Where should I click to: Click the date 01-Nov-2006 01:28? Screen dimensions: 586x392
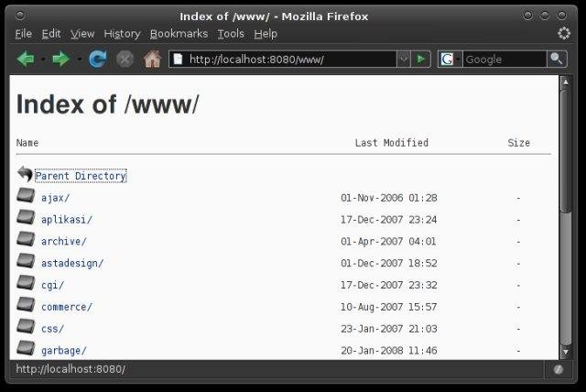tap(388, 198)
